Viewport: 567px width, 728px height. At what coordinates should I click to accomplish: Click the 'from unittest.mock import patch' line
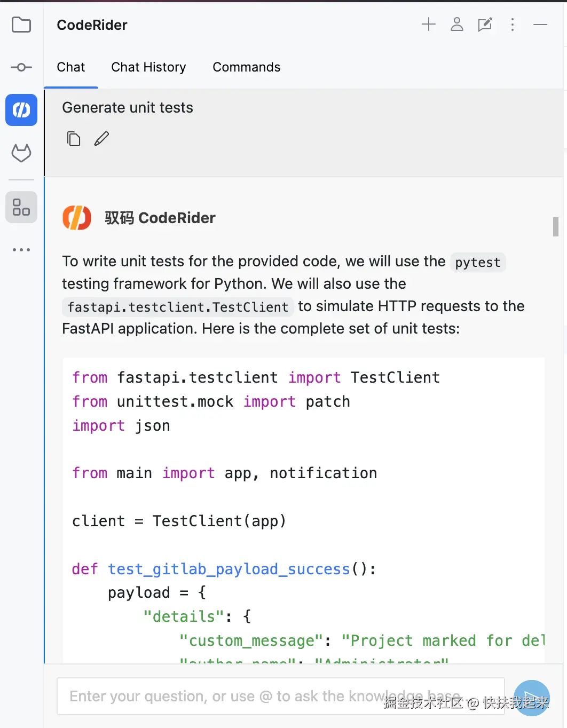click(x=211, y=401)
